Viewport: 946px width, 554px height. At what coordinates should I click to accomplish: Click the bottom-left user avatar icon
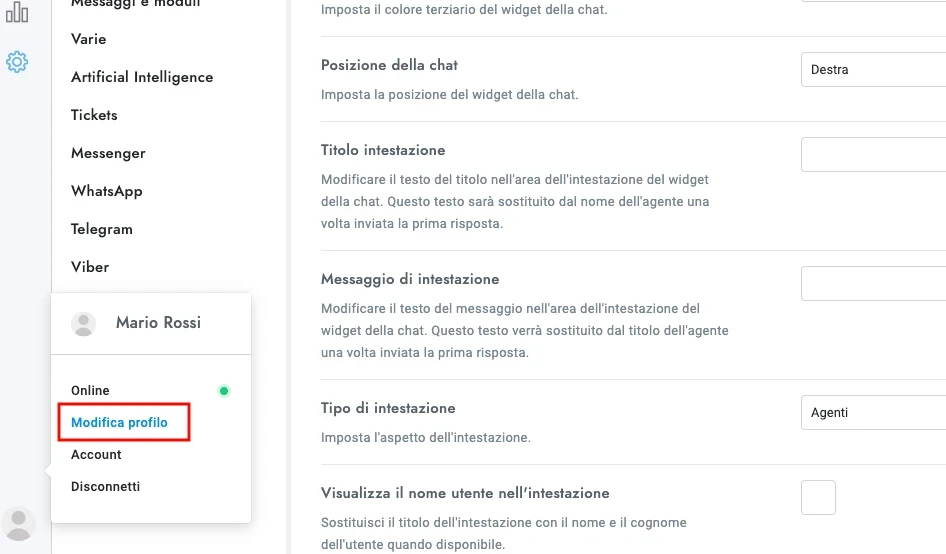[x=18, y=524]
